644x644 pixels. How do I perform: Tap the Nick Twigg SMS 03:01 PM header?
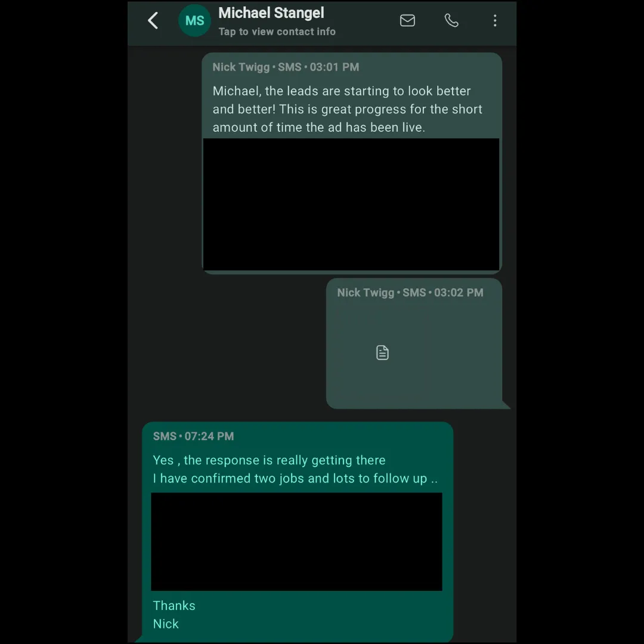coord(286,67)
